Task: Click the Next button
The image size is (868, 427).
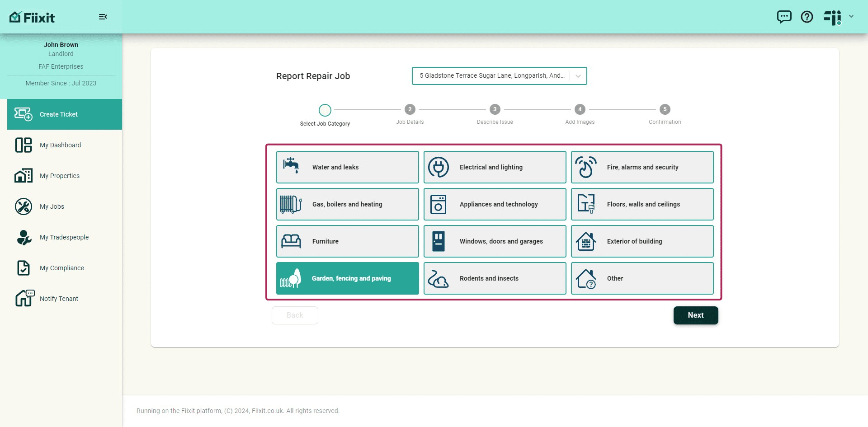Action: (x=696, y=315)
